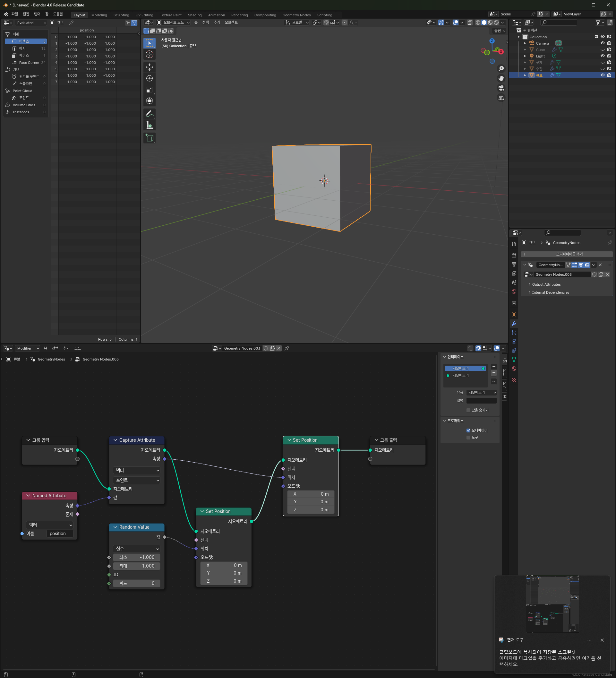Viewport: 616px width, 678px height.
Task: Select the Cursor tool in viewport toolbar
Action: (150, 55)
